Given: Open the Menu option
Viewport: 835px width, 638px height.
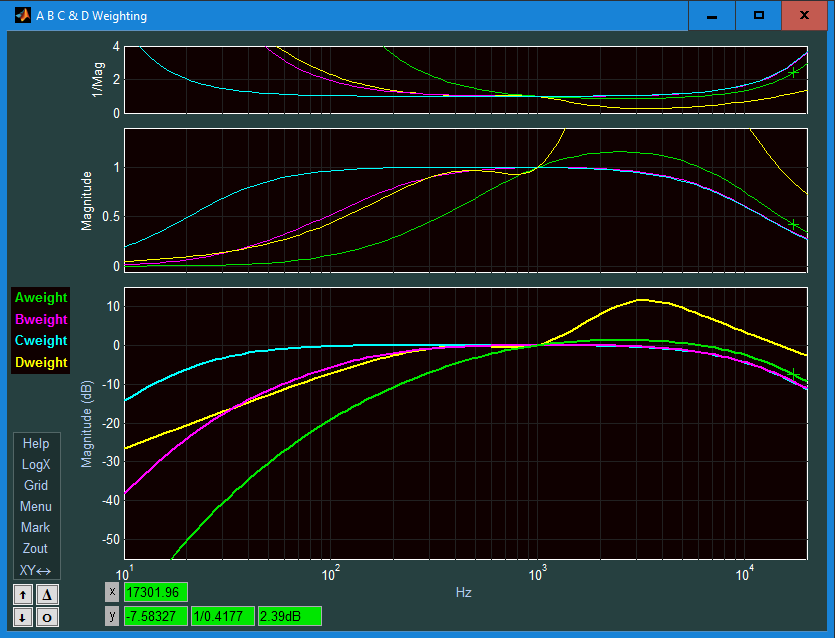Looking at the screenshot, I should coord(36,506).
